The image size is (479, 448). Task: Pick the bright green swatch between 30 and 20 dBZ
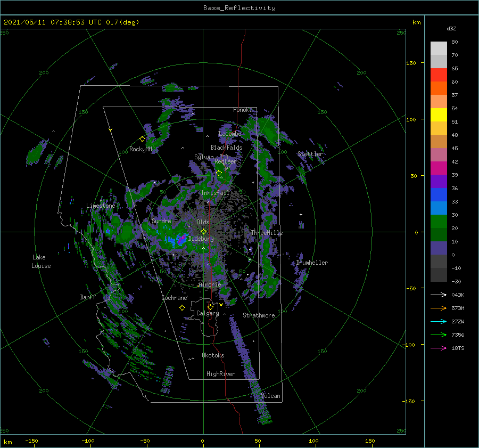(439, 222)
